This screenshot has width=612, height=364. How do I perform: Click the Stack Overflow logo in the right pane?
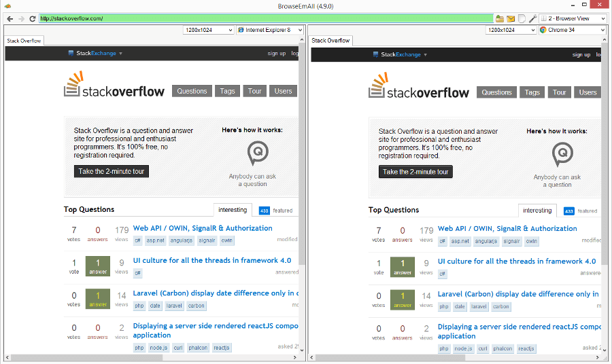coord(419,86)
